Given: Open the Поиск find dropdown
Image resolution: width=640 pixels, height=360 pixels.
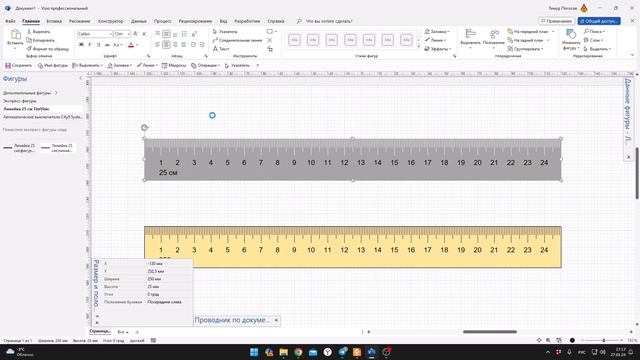Looking at the screenshot, I should [594, 31].
